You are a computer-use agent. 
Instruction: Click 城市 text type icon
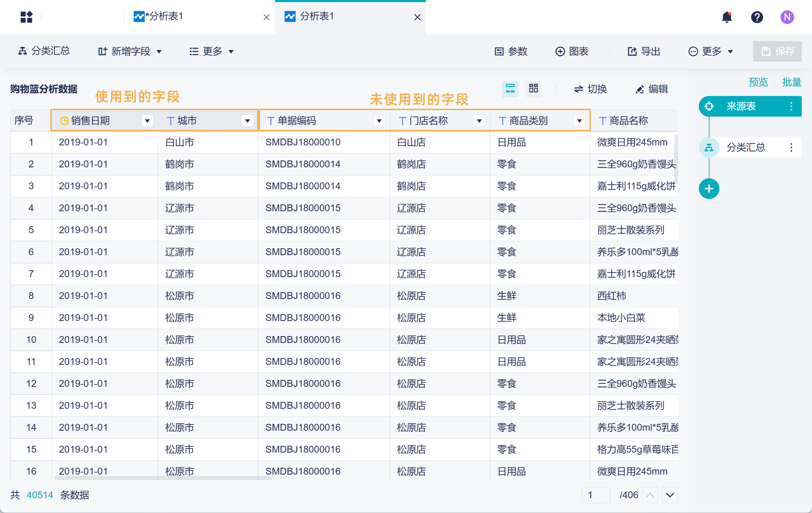coord(170,121)
